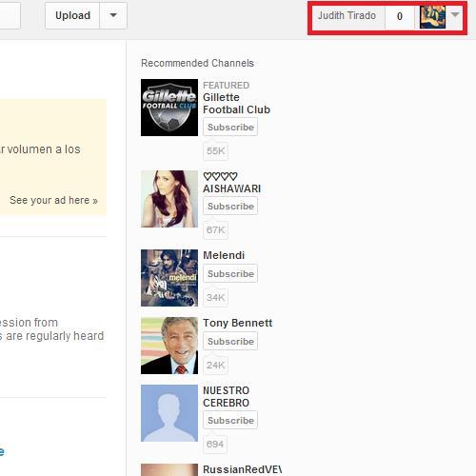Image resolution: width=476 pixels, height=476 pixels.
Task: Open the Judith Tirado account name
Action: point(347,16)
